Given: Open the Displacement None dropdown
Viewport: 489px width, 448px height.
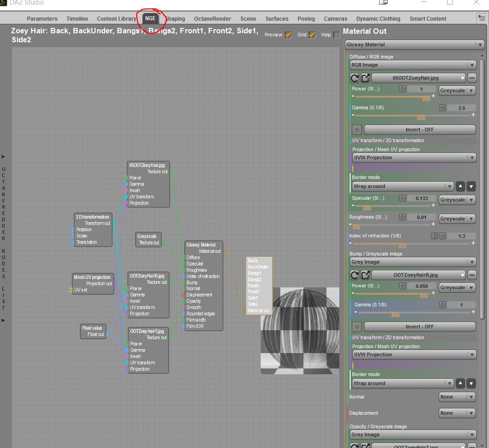Looking at the screenshot, I should pos(457,413).
